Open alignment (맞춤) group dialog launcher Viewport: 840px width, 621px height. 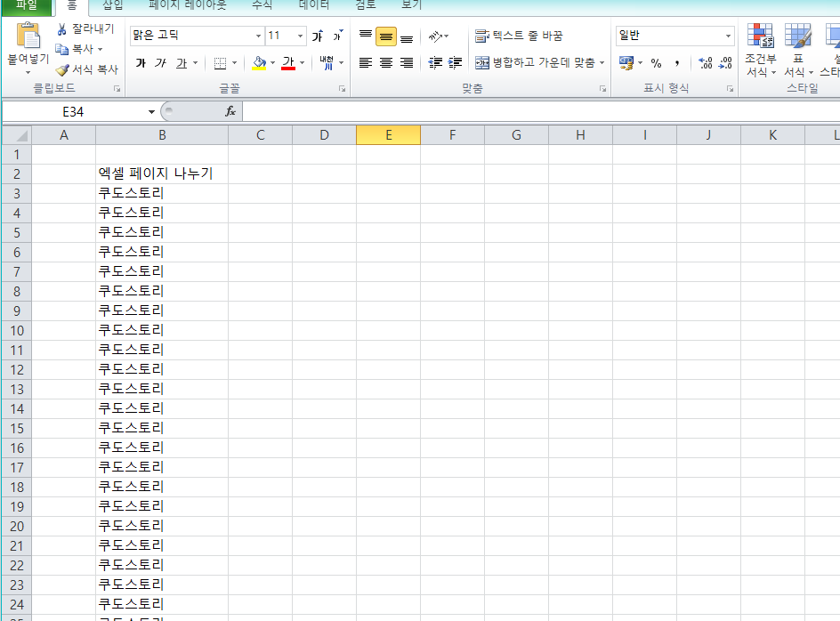pyautogui.click(x=602, y=89)
